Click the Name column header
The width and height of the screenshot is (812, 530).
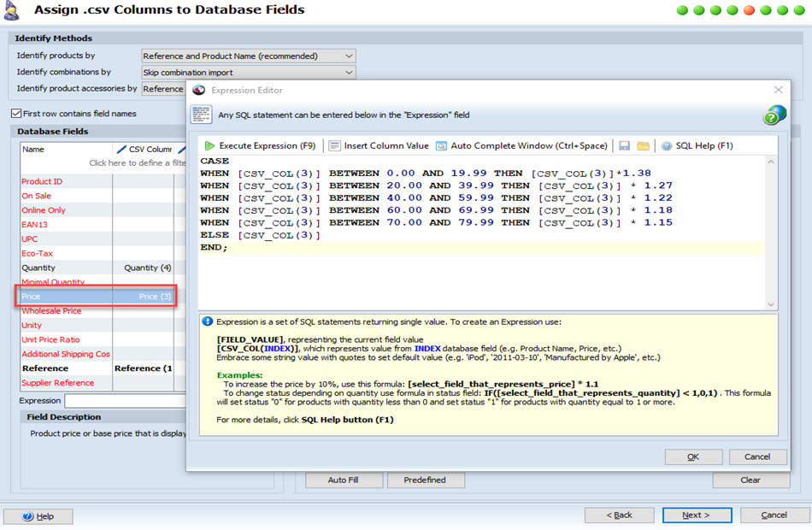click(67, 150)
